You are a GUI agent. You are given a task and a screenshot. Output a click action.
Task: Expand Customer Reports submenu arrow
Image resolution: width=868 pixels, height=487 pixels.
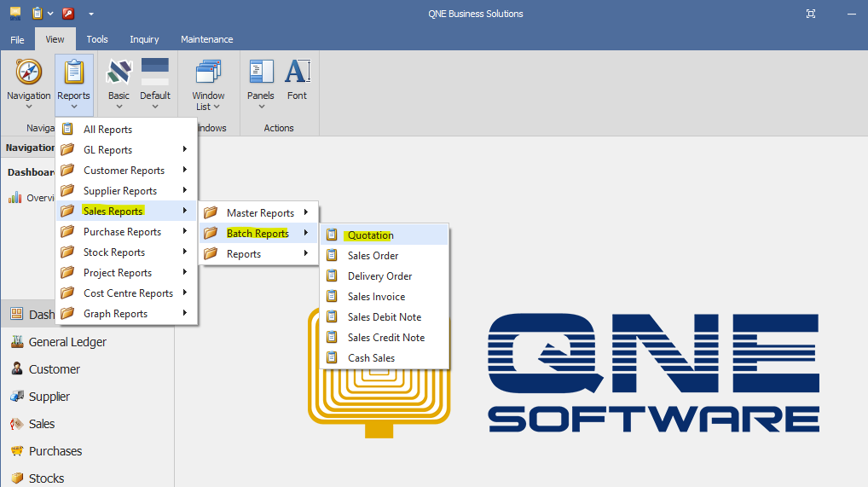[185, 170]
